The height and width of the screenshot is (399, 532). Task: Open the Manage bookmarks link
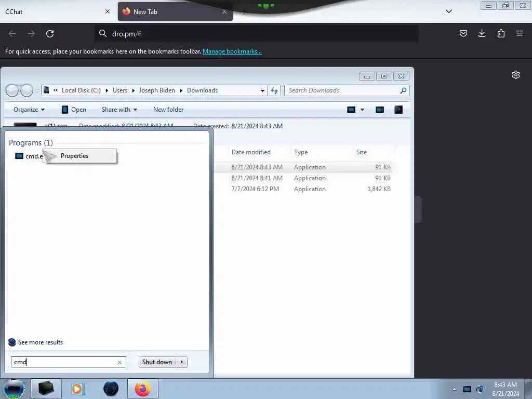click(232, 51)
